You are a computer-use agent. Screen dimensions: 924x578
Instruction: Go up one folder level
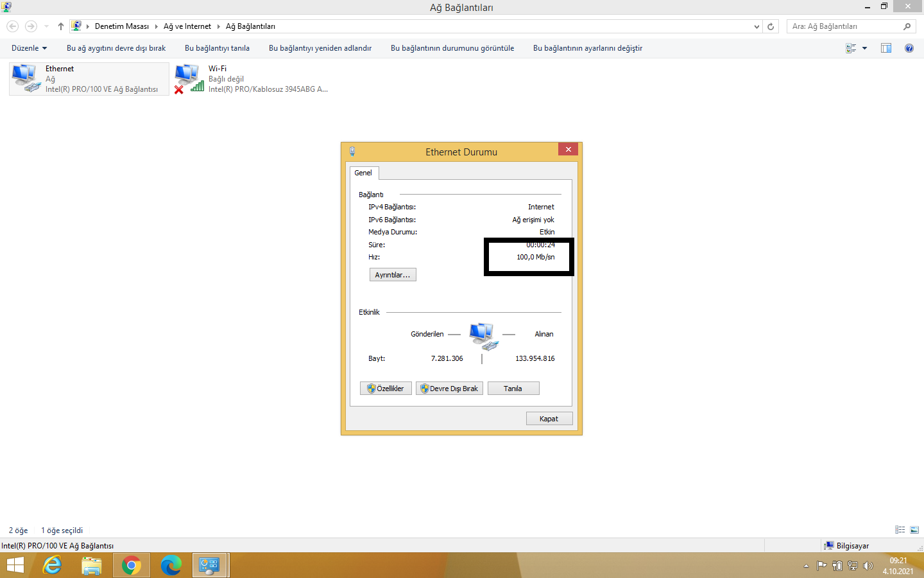pos(61,26)
